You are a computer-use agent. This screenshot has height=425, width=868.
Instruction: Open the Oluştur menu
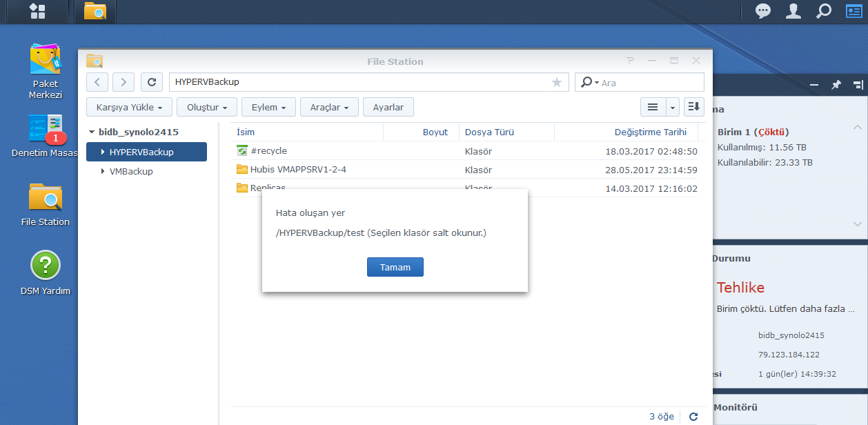tap(207, 107)
